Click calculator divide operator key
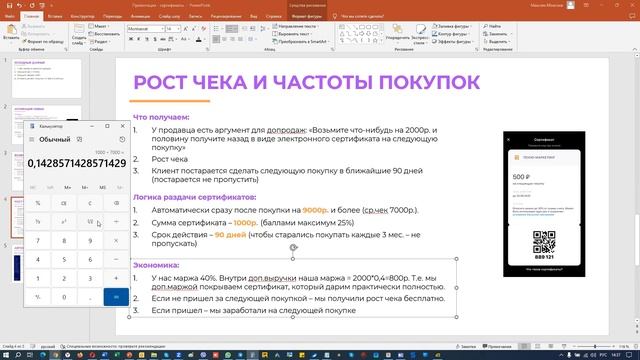This screenshot has height=360, width=640. [116, 222]
